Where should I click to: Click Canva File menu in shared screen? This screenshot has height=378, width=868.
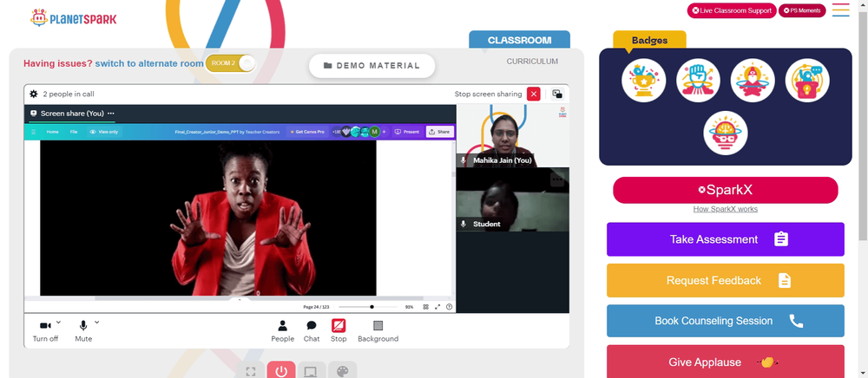(x=74, y=132)
